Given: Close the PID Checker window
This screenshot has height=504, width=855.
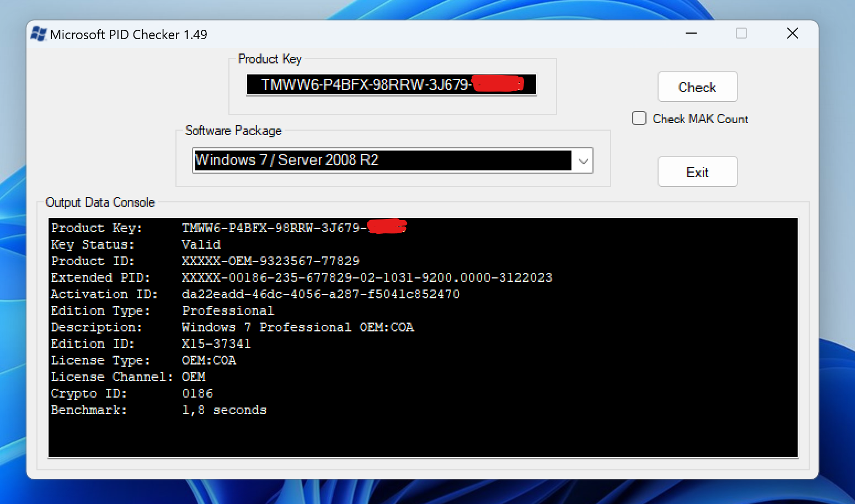Looking at the screenshot, I should 793,34.
